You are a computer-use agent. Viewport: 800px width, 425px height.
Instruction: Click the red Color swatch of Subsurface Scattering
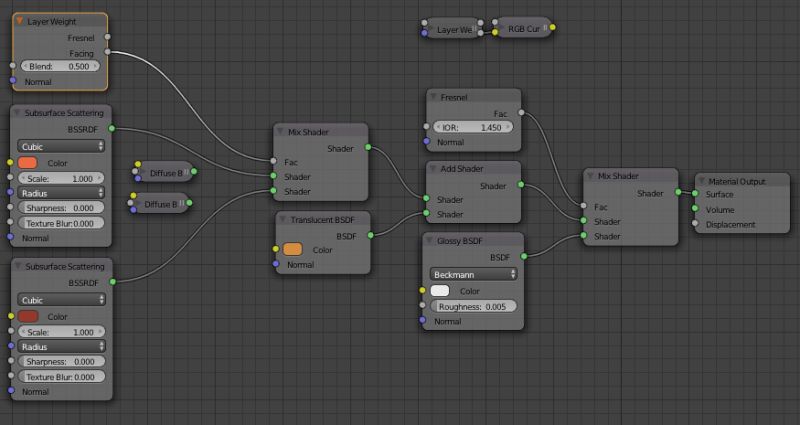(x=28, y=316)
